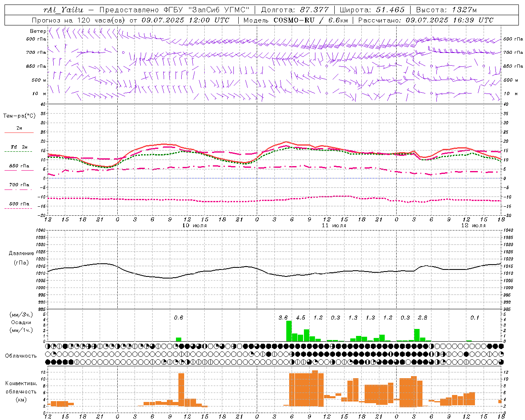
Task: Click the calculation time 09.07.2025 16:39 UTC
Action: [450, 20]
